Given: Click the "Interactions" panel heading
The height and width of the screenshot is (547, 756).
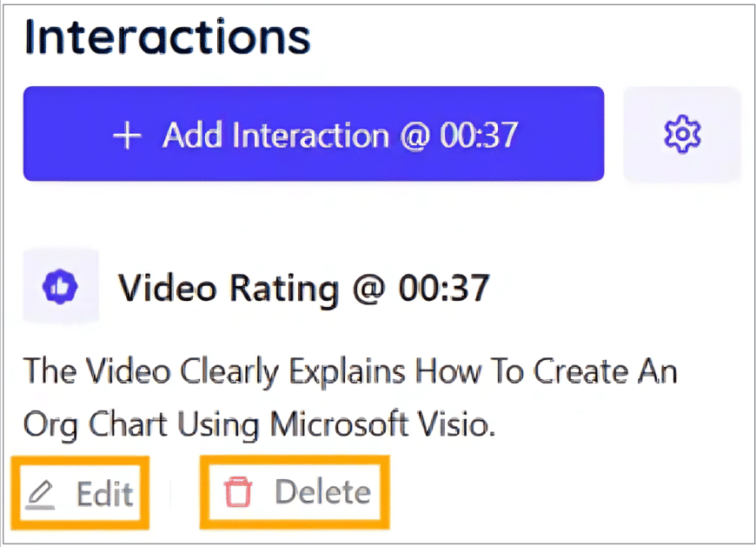Looking at the screenshot, I should 167,37.
